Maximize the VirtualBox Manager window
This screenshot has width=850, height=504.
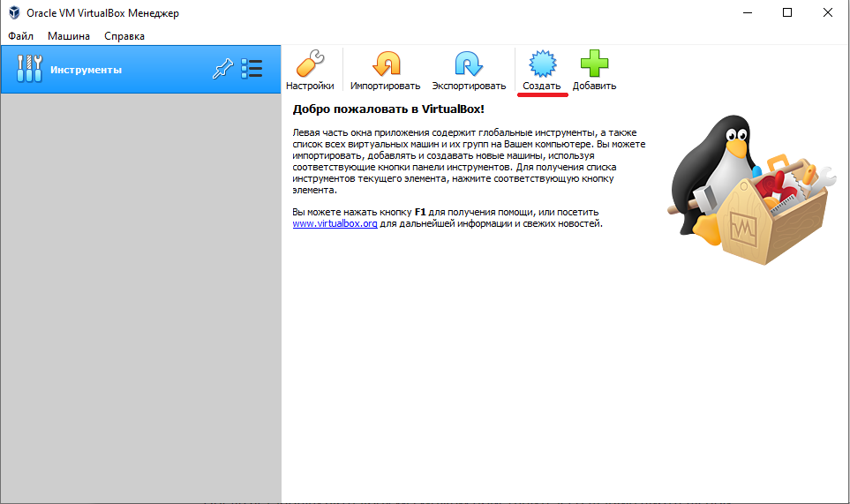(x=787, y=12)
